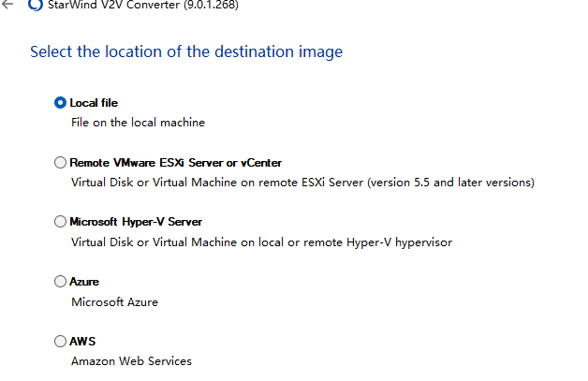Image resolution: width=588 pixels, height=381 pixels.
Task: Click the '(version 5.5 and later versions)' note
Action: (x=450, y=183)
